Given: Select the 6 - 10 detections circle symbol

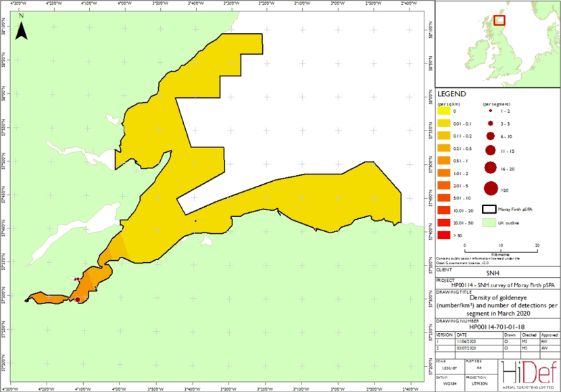Looking at the screenshot, I should (x=491, y=136).
